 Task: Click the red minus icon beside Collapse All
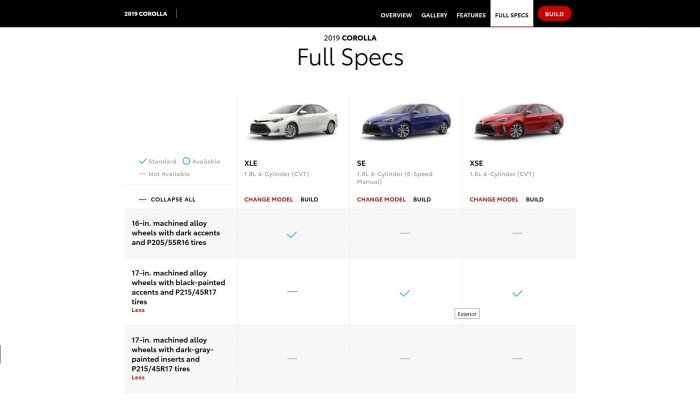click(143, 199)
